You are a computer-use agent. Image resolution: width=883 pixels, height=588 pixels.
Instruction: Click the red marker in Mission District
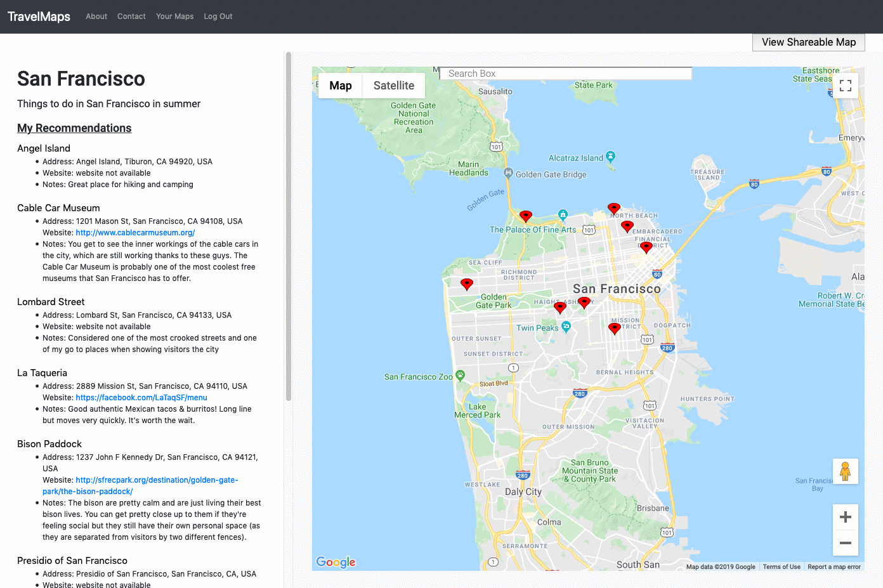615,328
